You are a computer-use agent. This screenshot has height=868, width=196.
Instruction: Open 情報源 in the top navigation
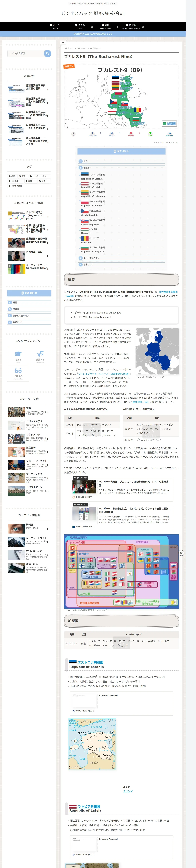coord(131,27)
